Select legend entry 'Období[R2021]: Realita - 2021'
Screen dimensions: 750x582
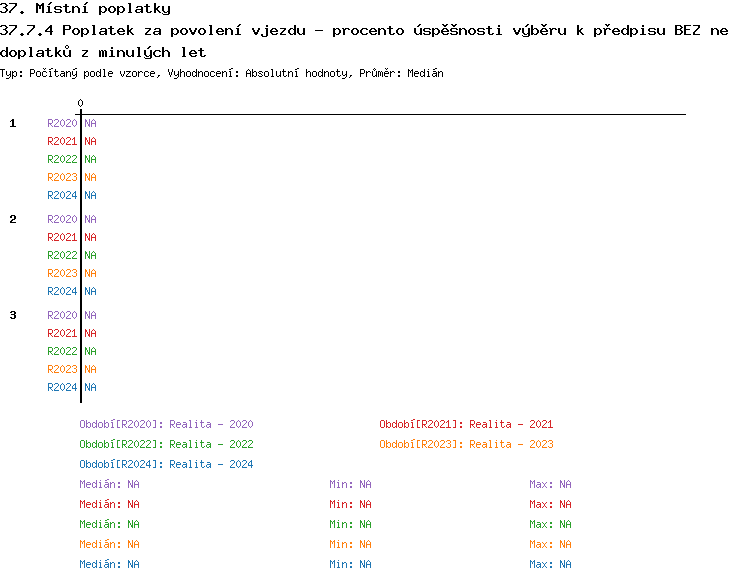466,424
